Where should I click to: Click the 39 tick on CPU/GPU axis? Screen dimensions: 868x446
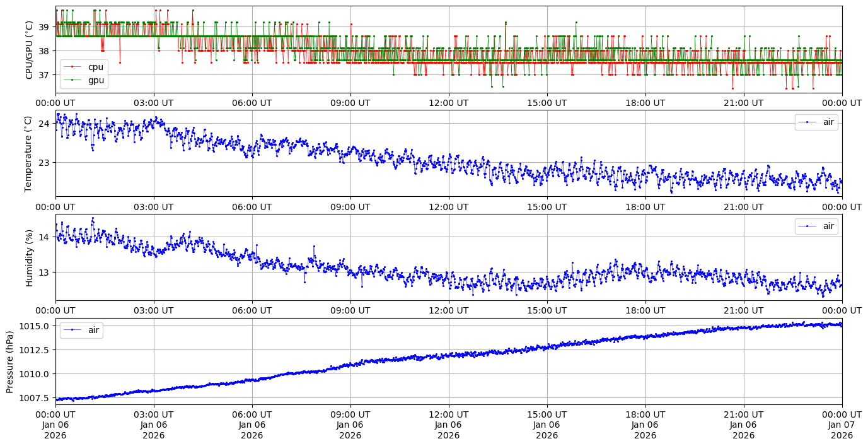tap(44, 27)
